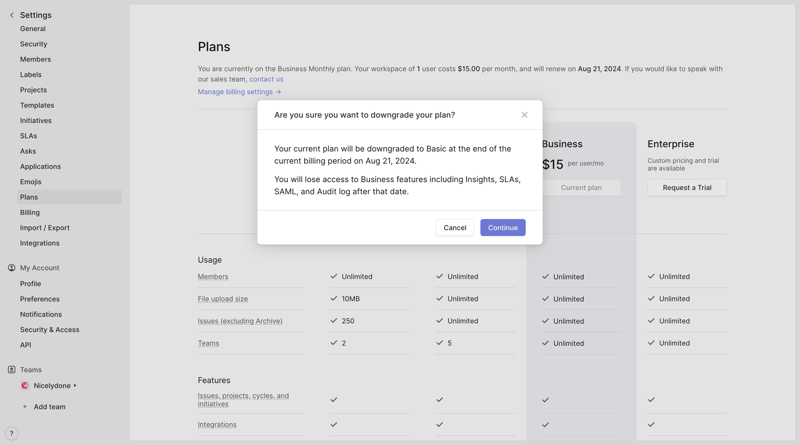Open Emojis settings
The width and height of the screenshot is (800, 445).
pyautogui.click(x=31, y=182)
